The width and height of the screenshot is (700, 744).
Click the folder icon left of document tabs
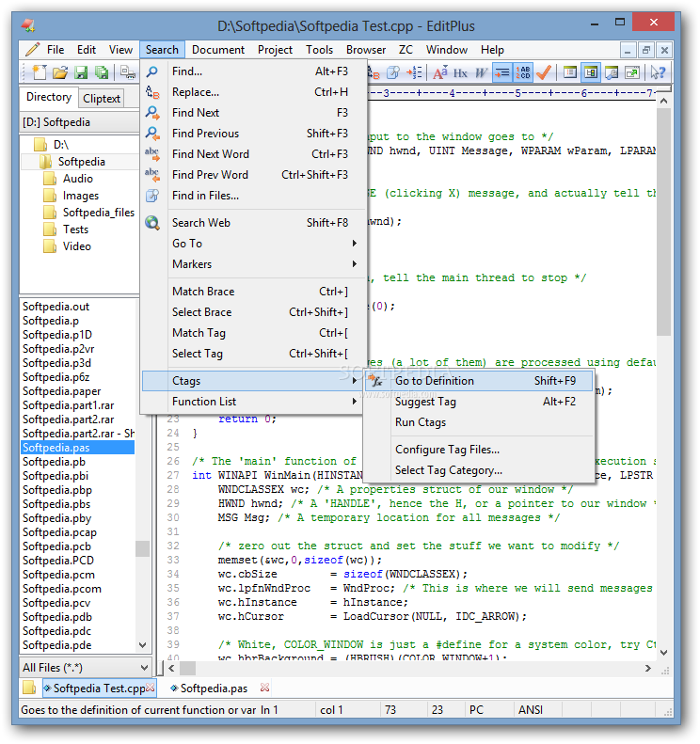[29, 687]
